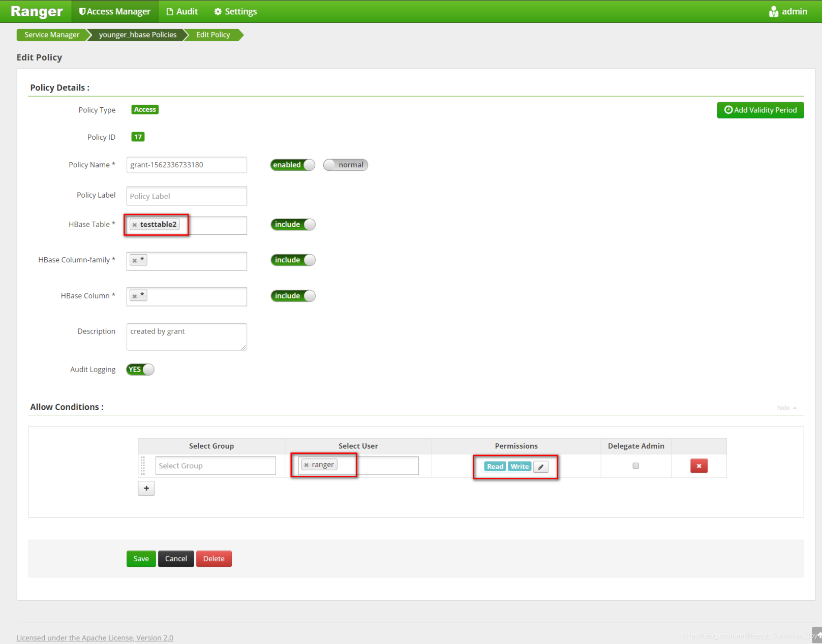
Task: Toggle Audit Logging YES switch
Action: point(140,370)
